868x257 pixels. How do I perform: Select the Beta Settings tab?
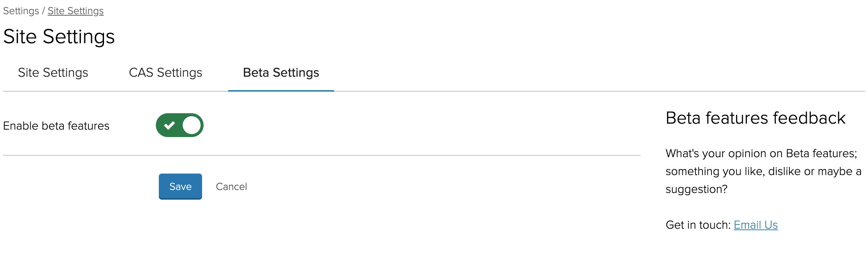coord(281,73)
